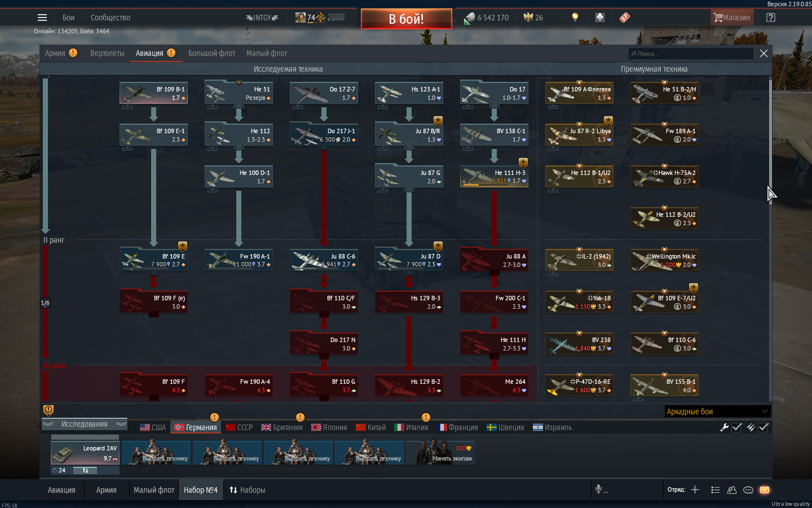
Task: Select the Япония nation tab
Action: tap(329, 427)
